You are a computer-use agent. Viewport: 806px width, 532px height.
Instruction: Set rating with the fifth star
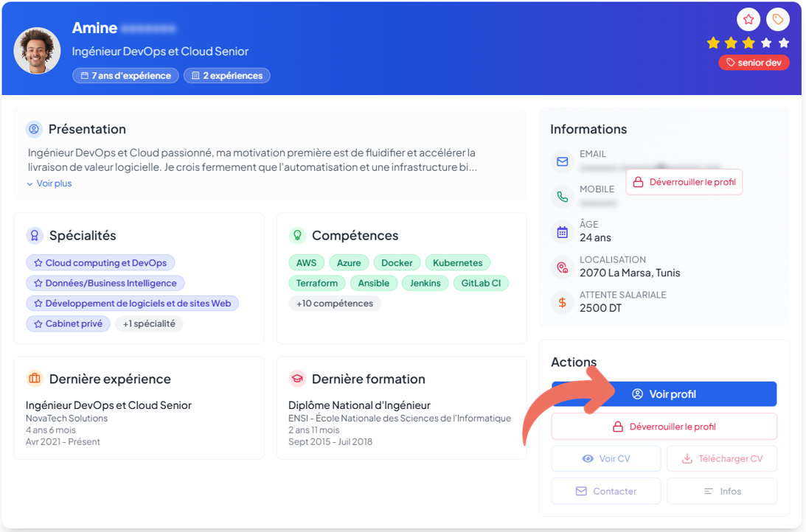[784, 43]
